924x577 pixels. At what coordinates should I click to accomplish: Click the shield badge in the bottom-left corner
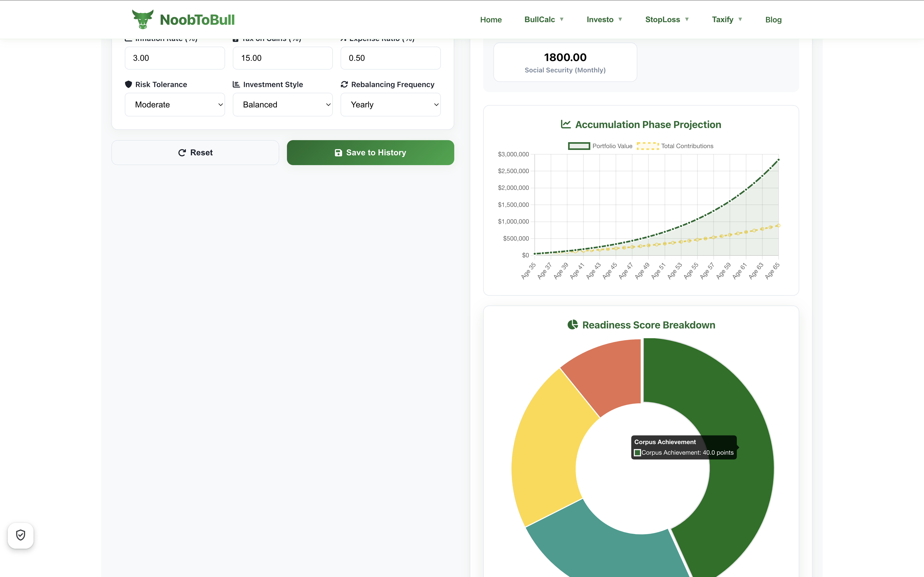(x=21, y=535)
